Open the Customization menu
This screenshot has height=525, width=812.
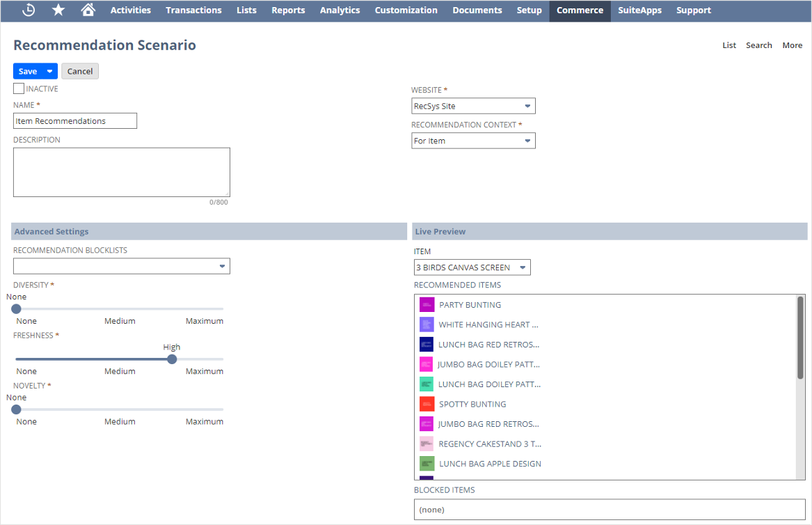click(406, 10)
